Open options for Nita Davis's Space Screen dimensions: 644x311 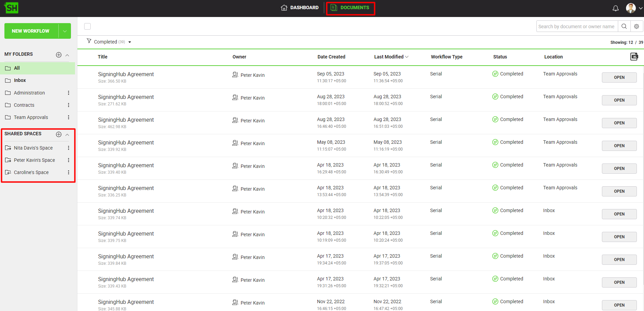point(69,148)
